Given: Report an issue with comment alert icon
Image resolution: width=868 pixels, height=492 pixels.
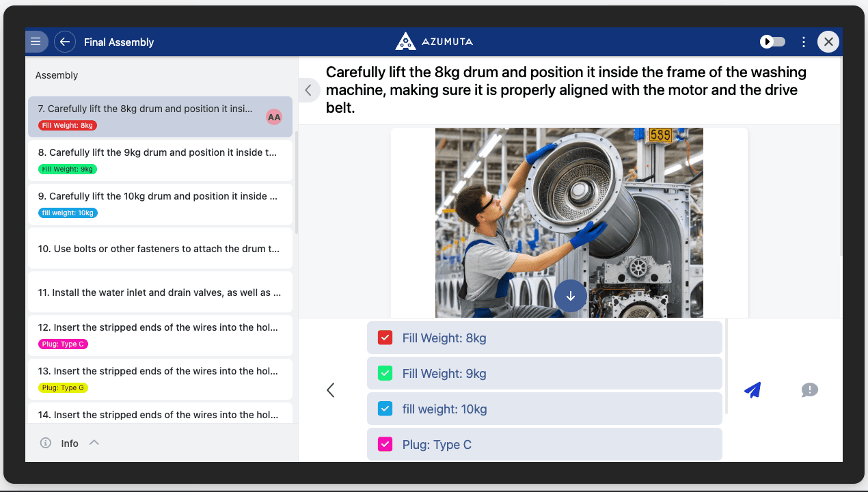Looking at the screenshot, I should click(810, 390).
